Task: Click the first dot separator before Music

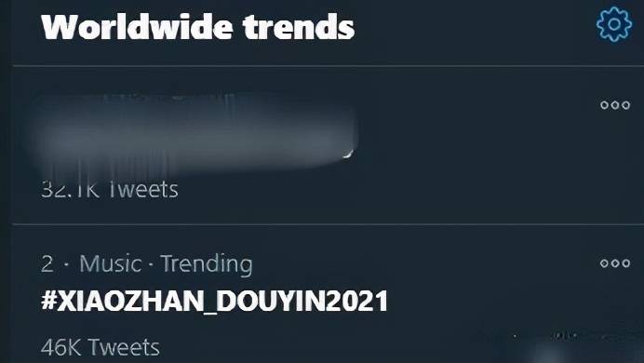Action: (x=66, y=264)
